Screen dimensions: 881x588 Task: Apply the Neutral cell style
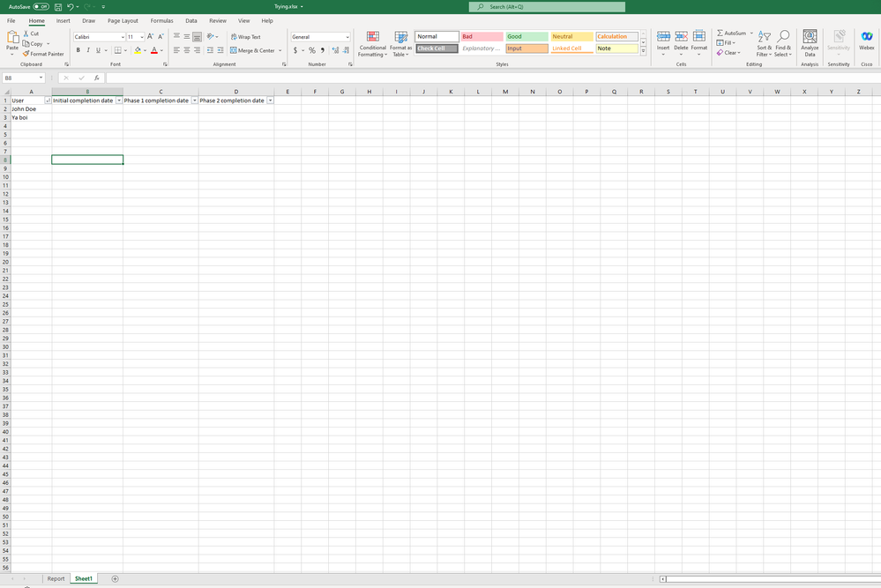pyautogui.click(x=571, y=36)
